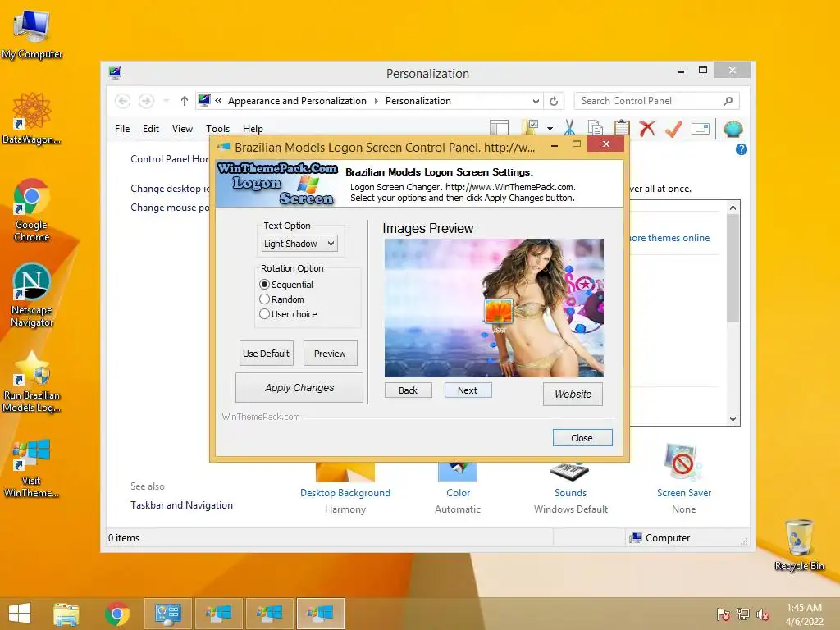Select the Run Brazilian Models Logon shortcut
This screenshot has height=630, width=840.
(x=32, y=381)
